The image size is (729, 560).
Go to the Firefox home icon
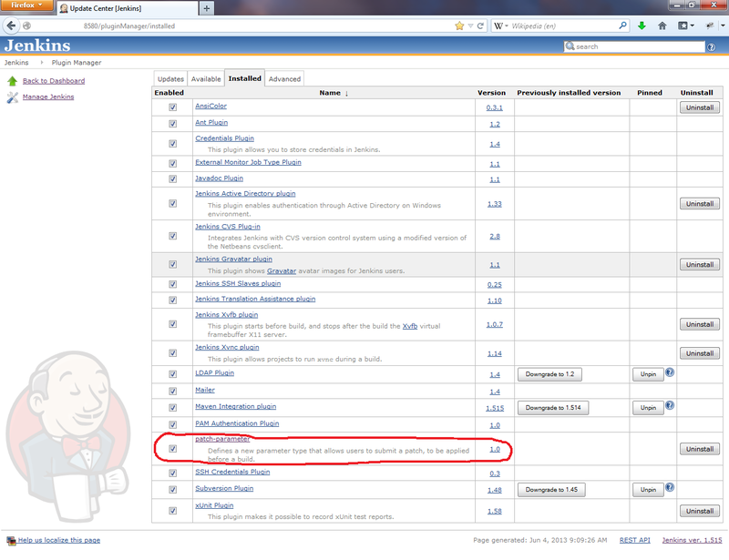[662, 26]
